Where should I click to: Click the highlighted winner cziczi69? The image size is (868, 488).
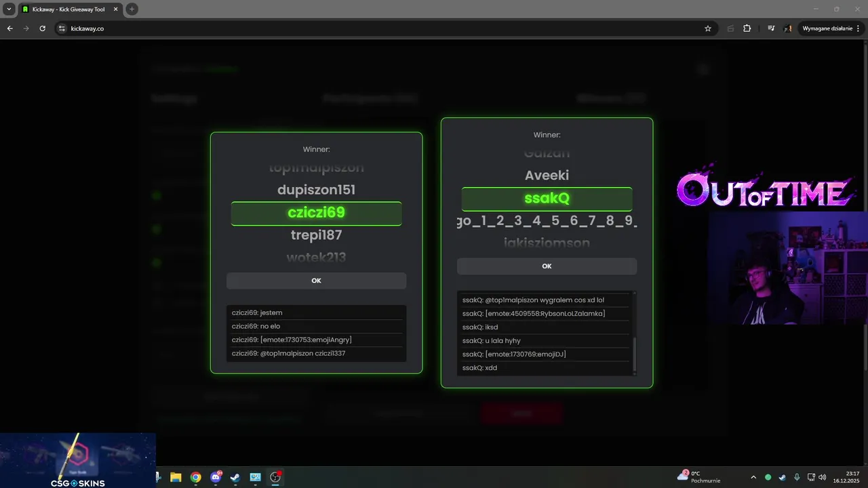(x=316, y=213)
